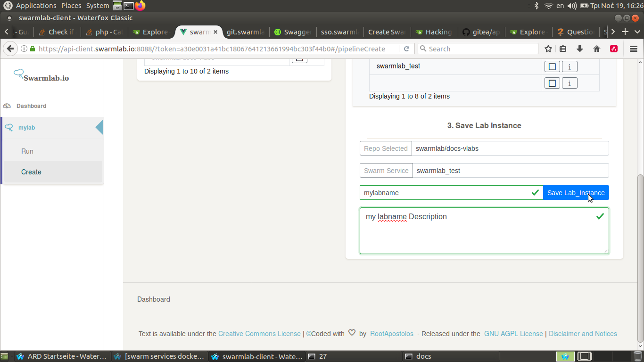The image size is (644, 362).
Task: Click the Swarmlab.io logo
Action: click(x=41, y=75)
